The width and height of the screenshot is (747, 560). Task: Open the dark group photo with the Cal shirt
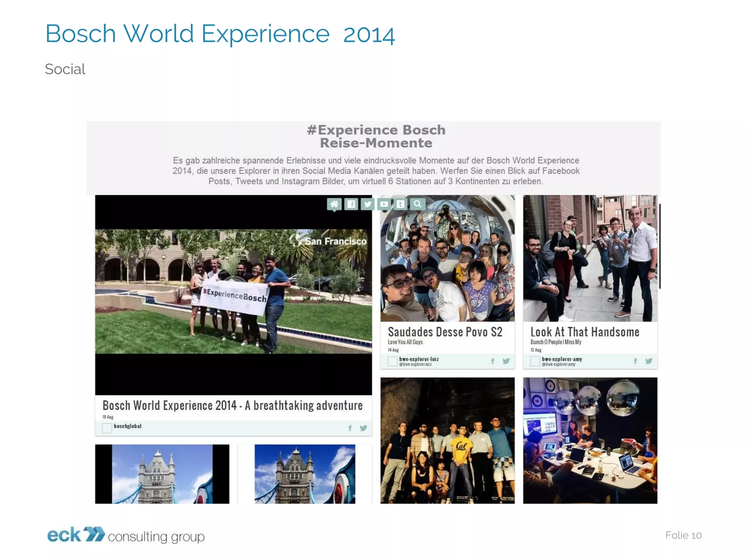point(448,440)
